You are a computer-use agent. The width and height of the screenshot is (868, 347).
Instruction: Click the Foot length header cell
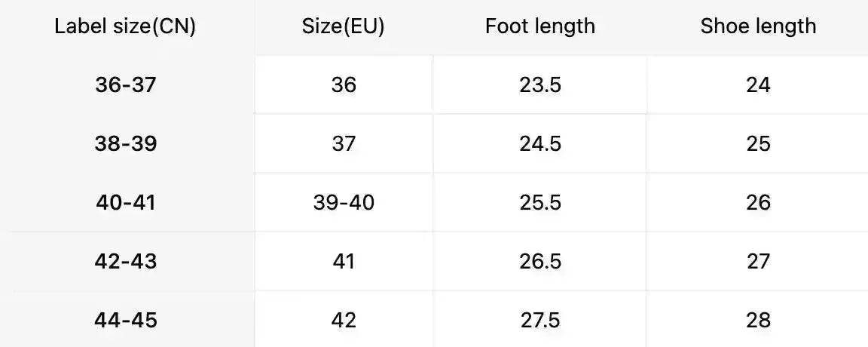click(539, 26)
